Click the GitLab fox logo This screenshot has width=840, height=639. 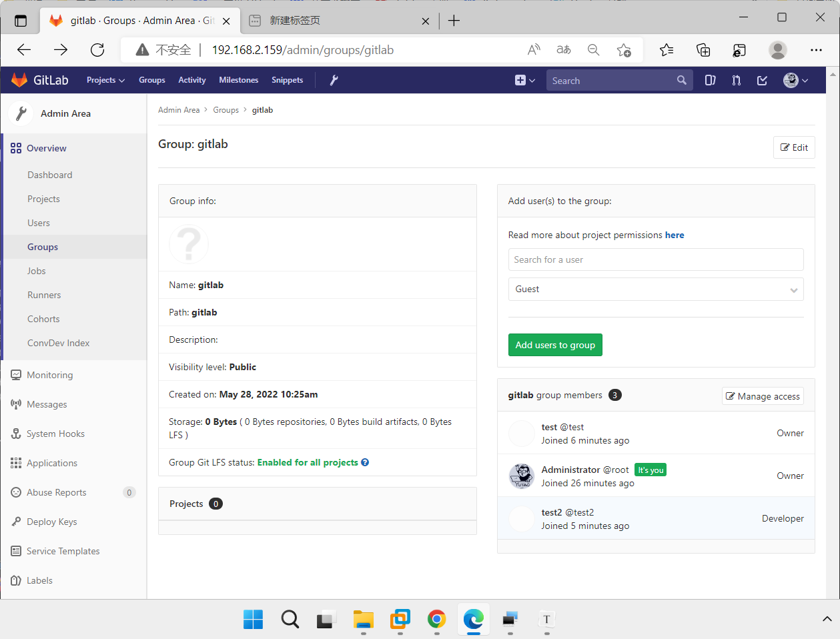[x=19, y=80]
